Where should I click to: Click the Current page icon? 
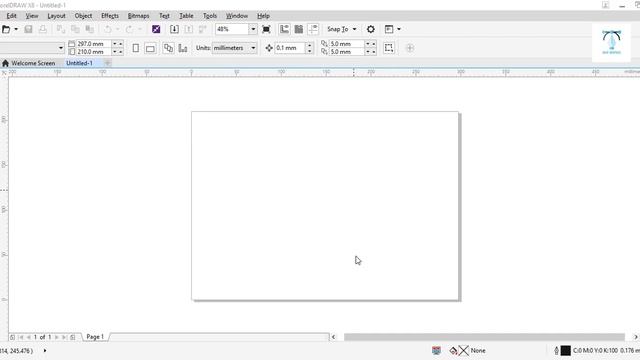pyautogui.click(x=183, y=48)
